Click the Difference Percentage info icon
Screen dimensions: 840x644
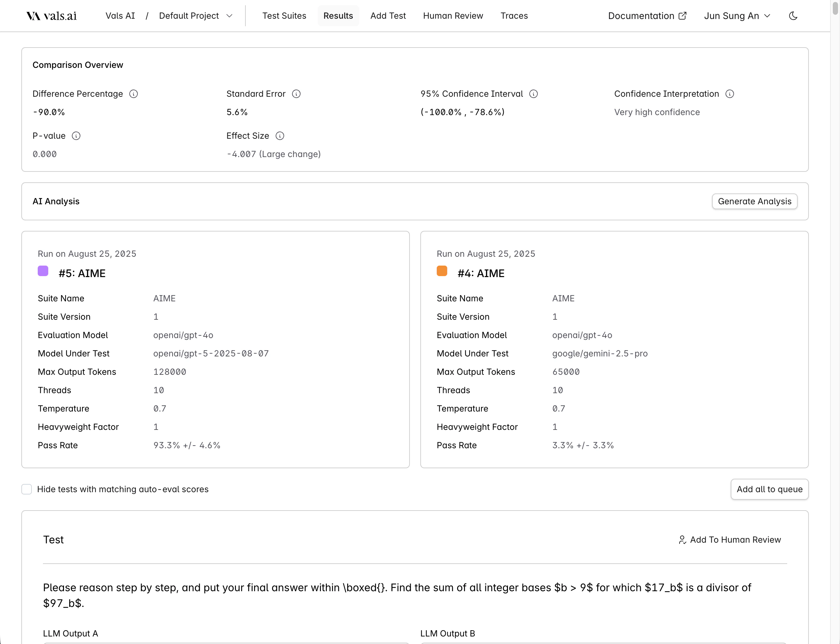point(134,94)
